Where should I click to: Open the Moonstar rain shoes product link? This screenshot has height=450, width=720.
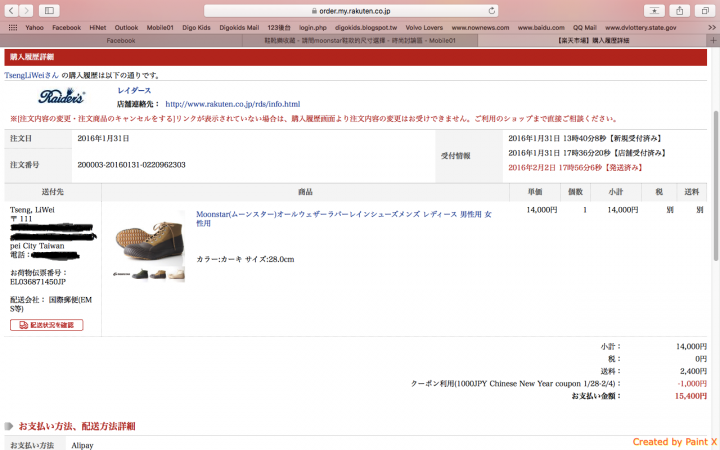[343, 219]
